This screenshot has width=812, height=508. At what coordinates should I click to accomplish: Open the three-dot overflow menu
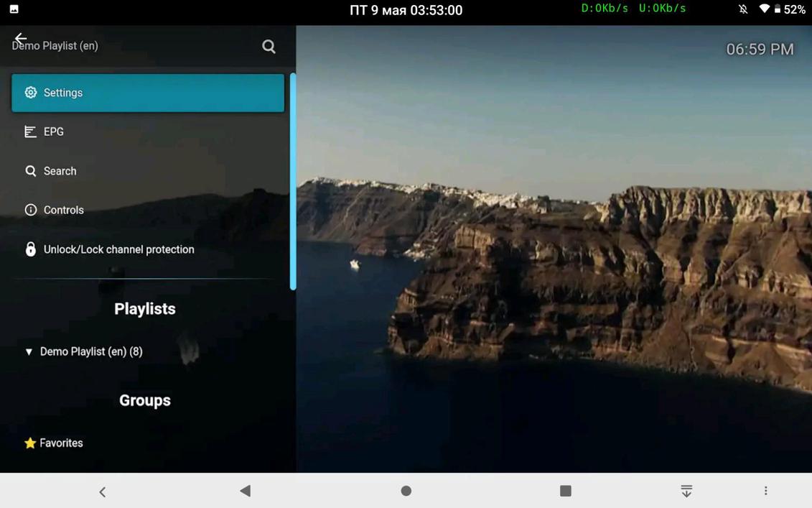click(x=765, y=491)
